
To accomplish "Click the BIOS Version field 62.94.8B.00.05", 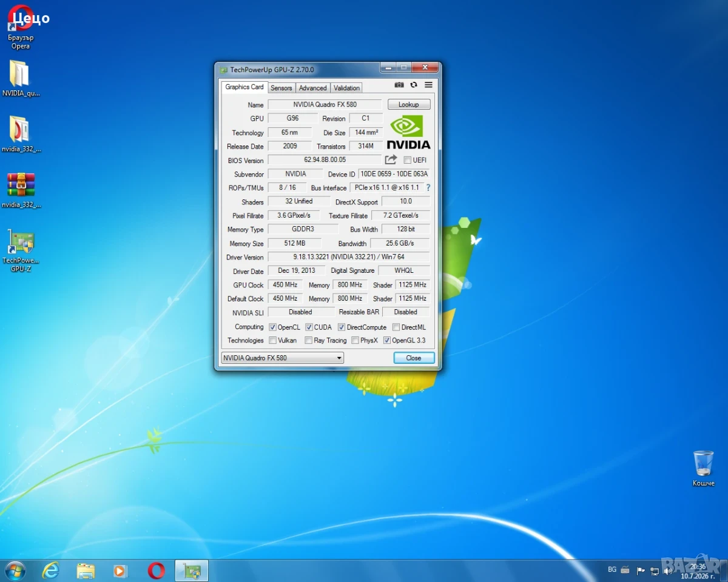I will [x=325, y=160].
